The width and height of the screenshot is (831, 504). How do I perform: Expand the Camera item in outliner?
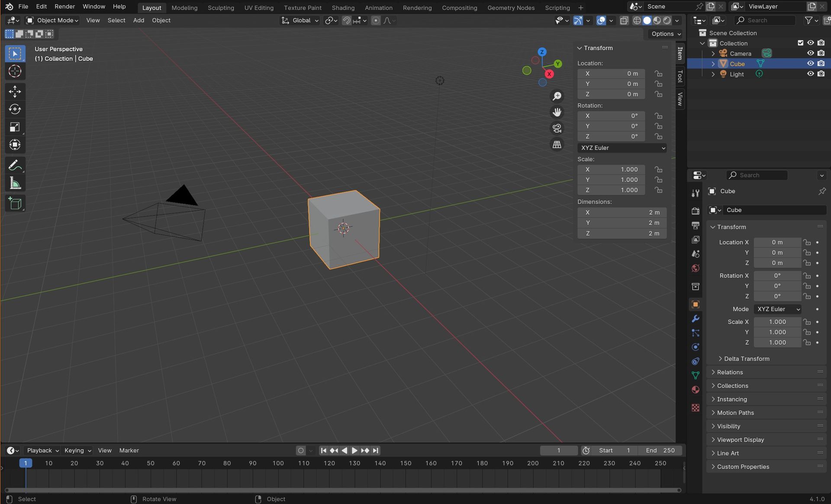[x=713, y=54]
